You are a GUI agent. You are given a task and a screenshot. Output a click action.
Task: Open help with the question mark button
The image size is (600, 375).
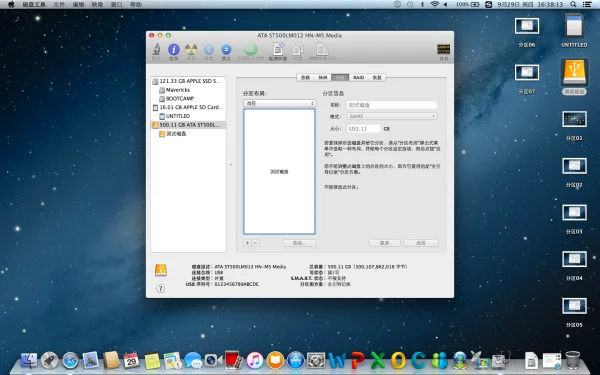click(x=161, y=289)
